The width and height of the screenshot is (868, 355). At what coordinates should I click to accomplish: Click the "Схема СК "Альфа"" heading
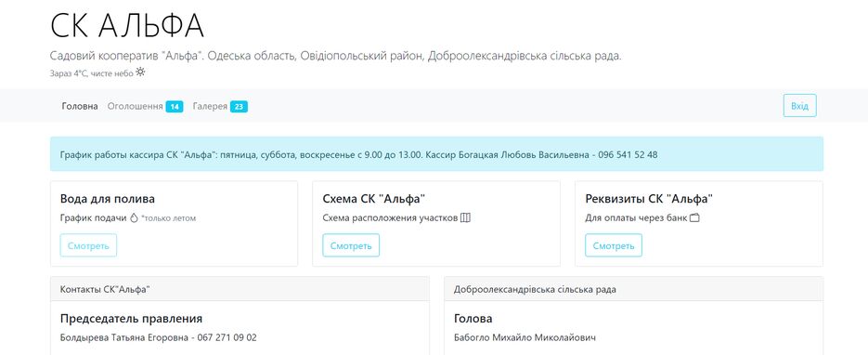[374, 200]
